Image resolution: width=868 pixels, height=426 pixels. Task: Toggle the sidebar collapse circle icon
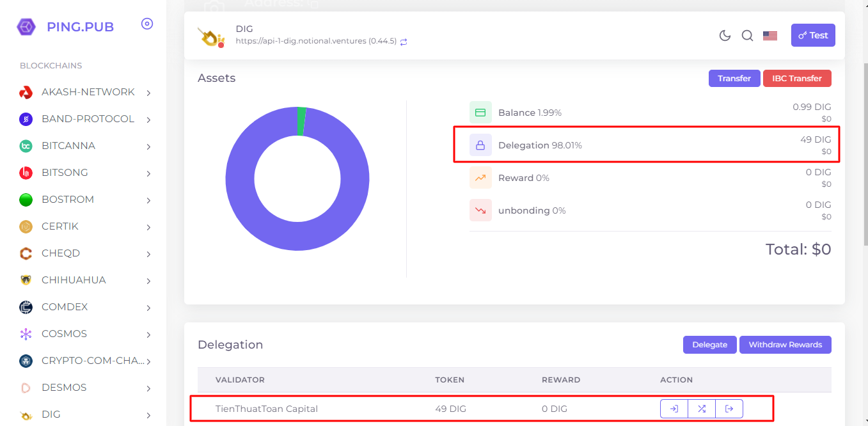[147, 24]
